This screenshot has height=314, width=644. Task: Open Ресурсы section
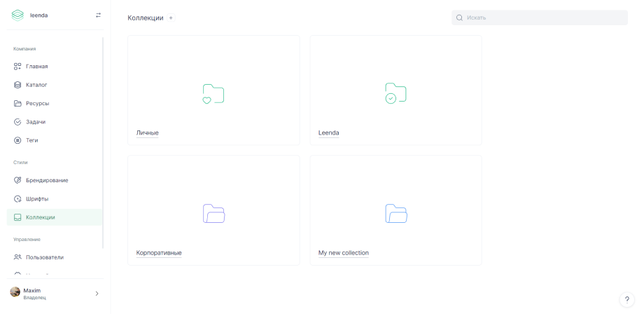pyautogui.click(x=37, y=104)
